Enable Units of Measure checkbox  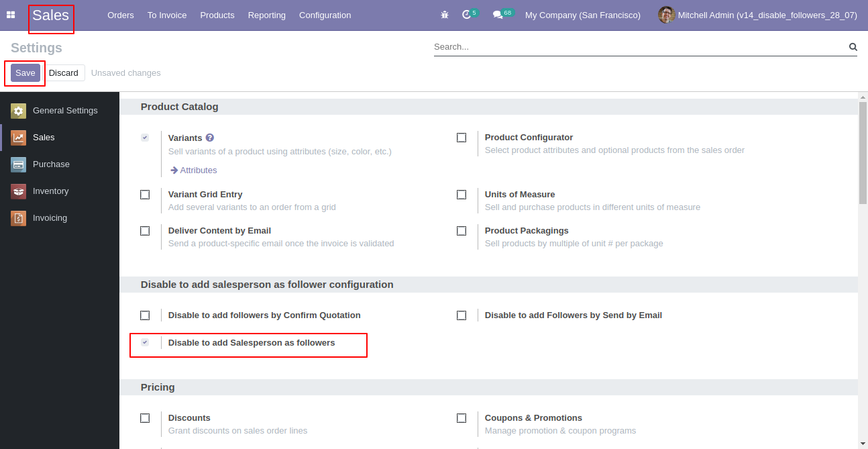coord(462,195)
